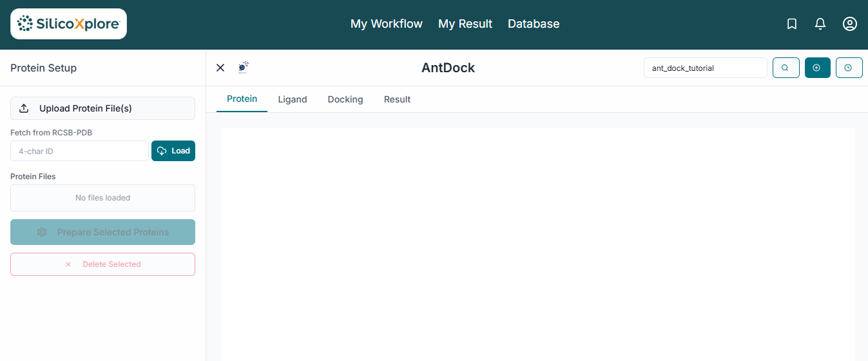Screen dimensions: 868x361
Task: Click the AntDock title text
Action: tap(448, 68)
